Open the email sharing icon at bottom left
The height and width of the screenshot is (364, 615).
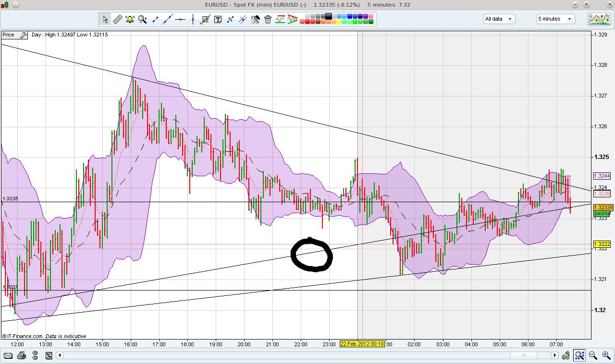tap(8, 355)
